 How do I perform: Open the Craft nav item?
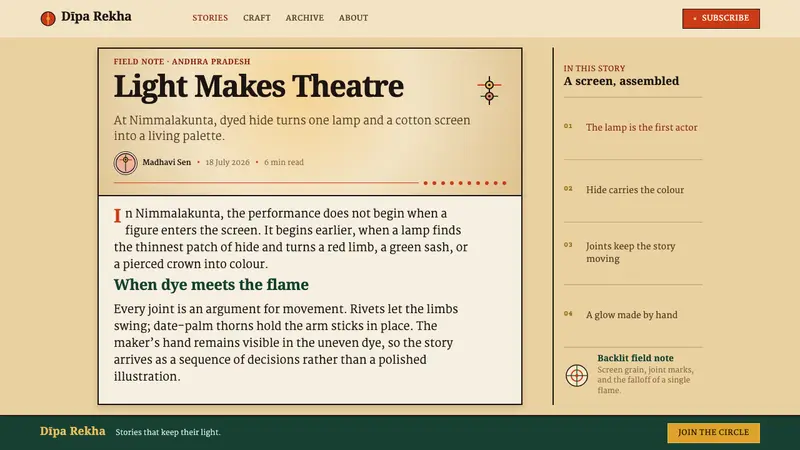(257, 18)
